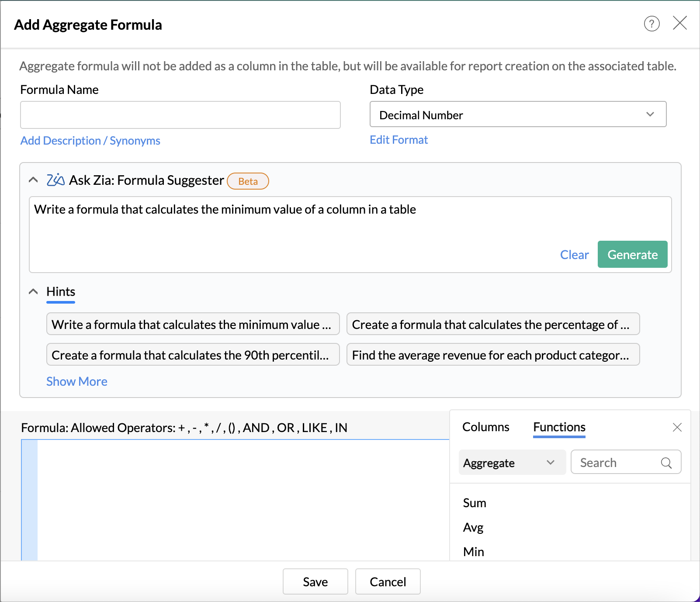Screen dimensions: 700x602
Task: Clear the Ask Zia prompt
Action: pyautogui.click(x=574, y=254)
